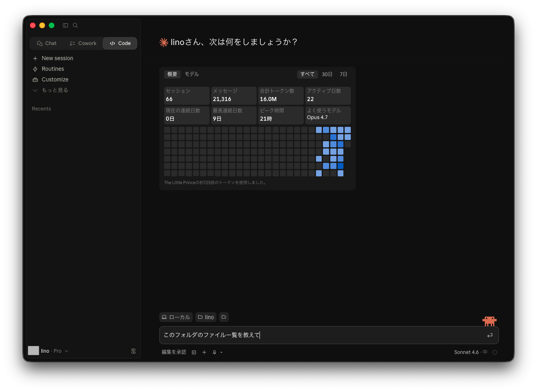This screenshot has width=537, height=392.
Task: Click the 合計トークン数 16.0M stat card
Action: click(x=281, y=95)
